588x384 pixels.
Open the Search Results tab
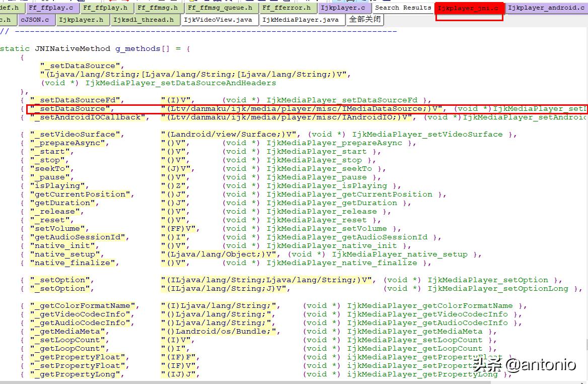tap(403, 8)
